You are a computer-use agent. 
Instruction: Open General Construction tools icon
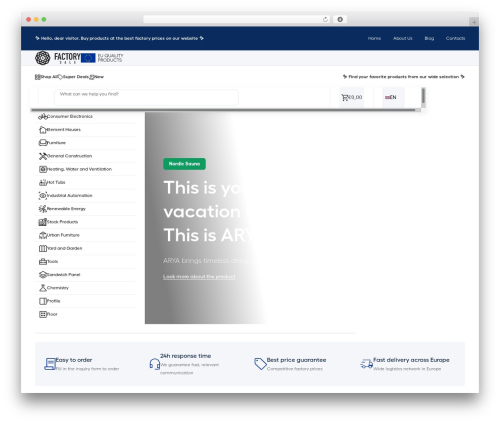pyautogui.click(x=43, y=156)
